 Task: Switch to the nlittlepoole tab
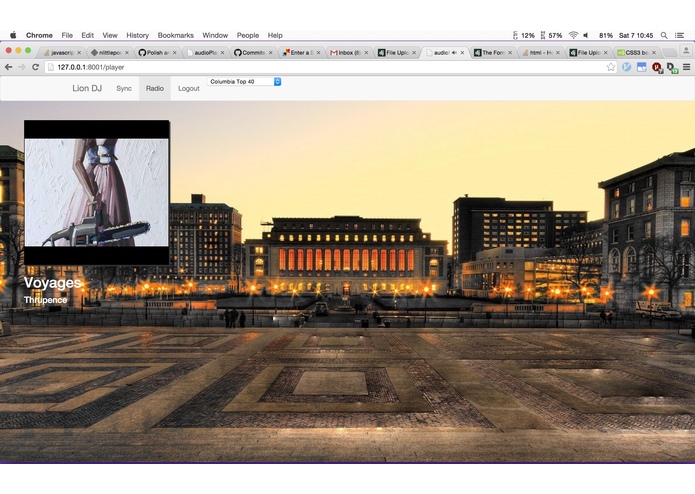(x=108, y=52)
